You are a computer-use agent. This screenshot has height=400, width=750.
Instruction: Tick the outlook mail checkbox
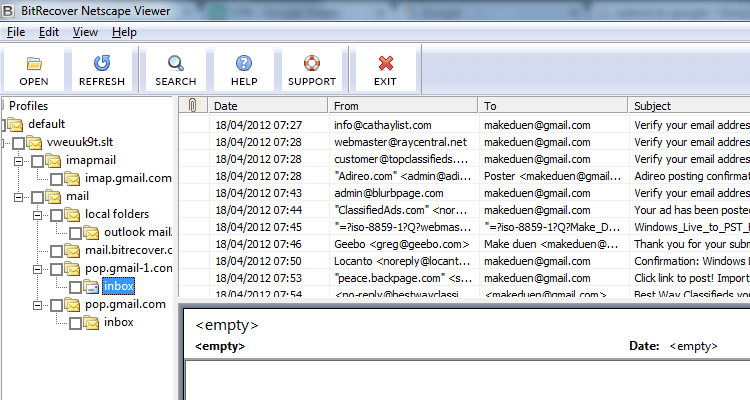point(76,233)
